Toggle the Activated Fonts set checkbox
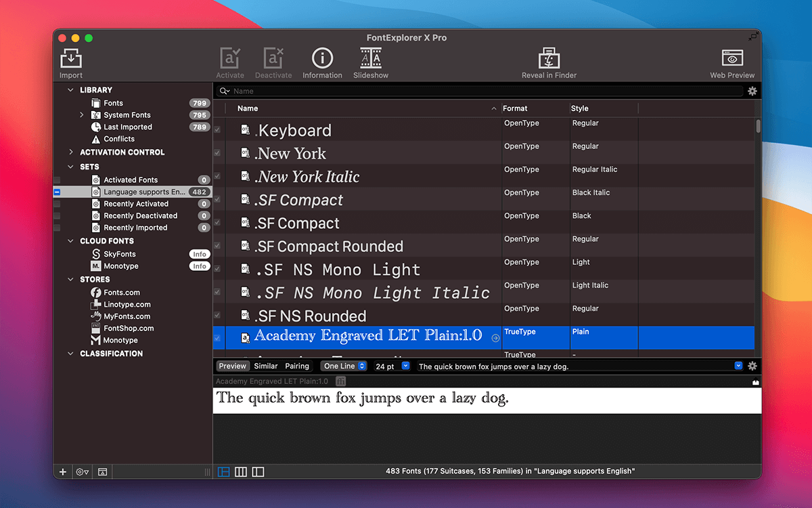 coord(57,180)
